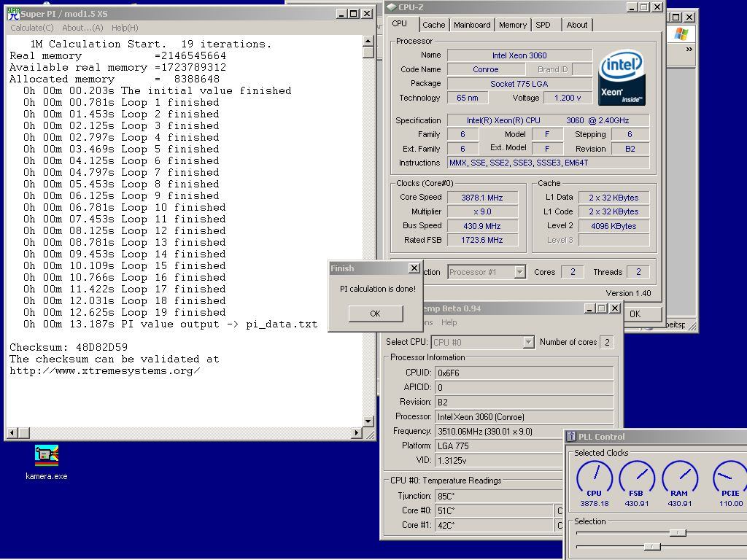Select the FSB clock gauge in PLL Control

click(636, 483)
